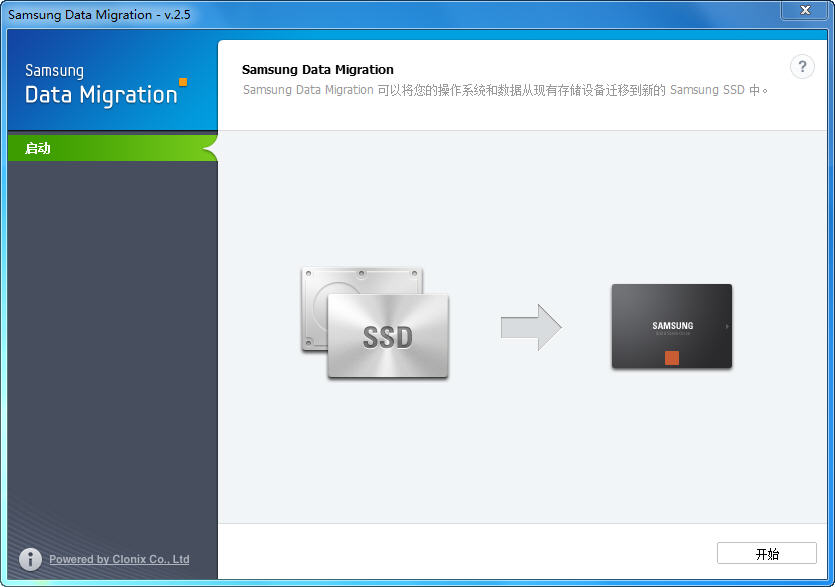
Task: Click the orange indicator on the Samsung SSD
Action: point(671,358)
